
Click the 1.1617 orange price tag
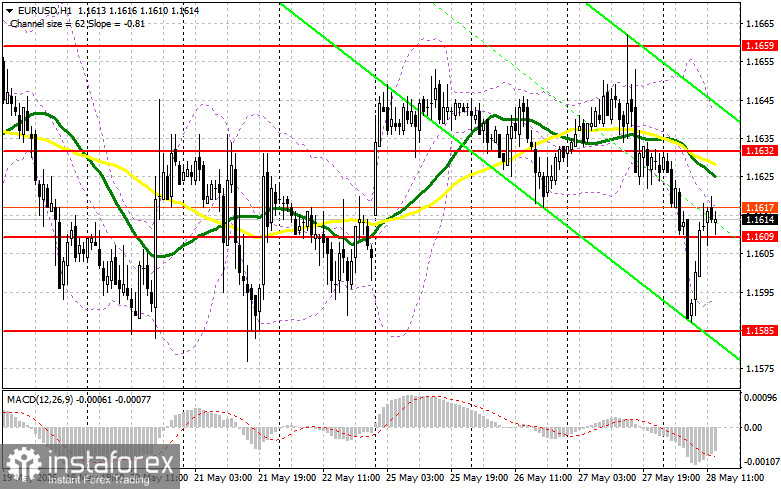point(760,208)
